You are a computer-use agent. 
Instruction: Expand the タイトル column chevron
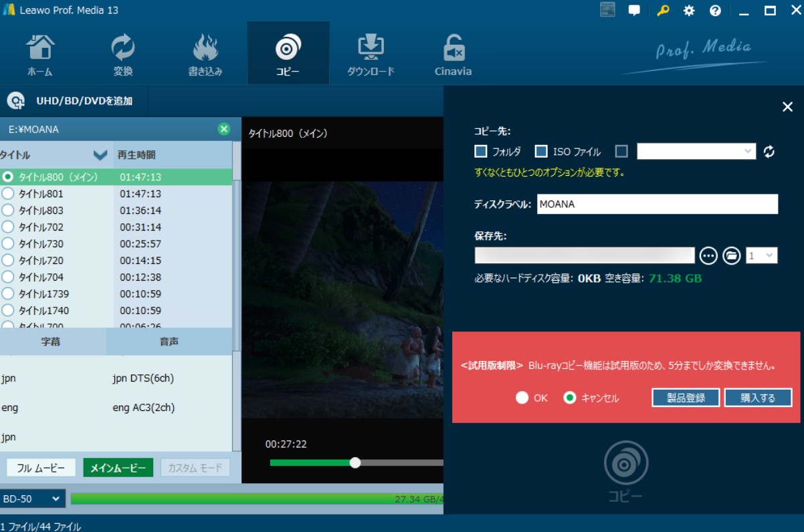[x=100, y=155]
